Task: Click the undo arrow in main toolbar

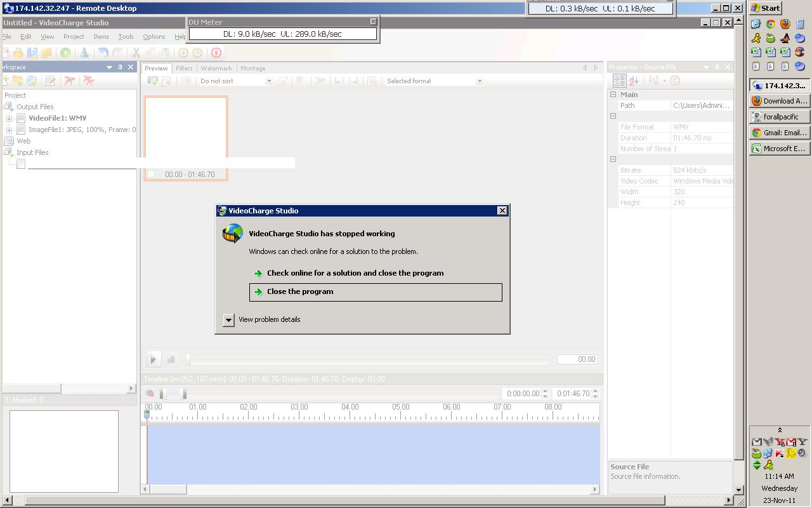Action: point(103,53)
